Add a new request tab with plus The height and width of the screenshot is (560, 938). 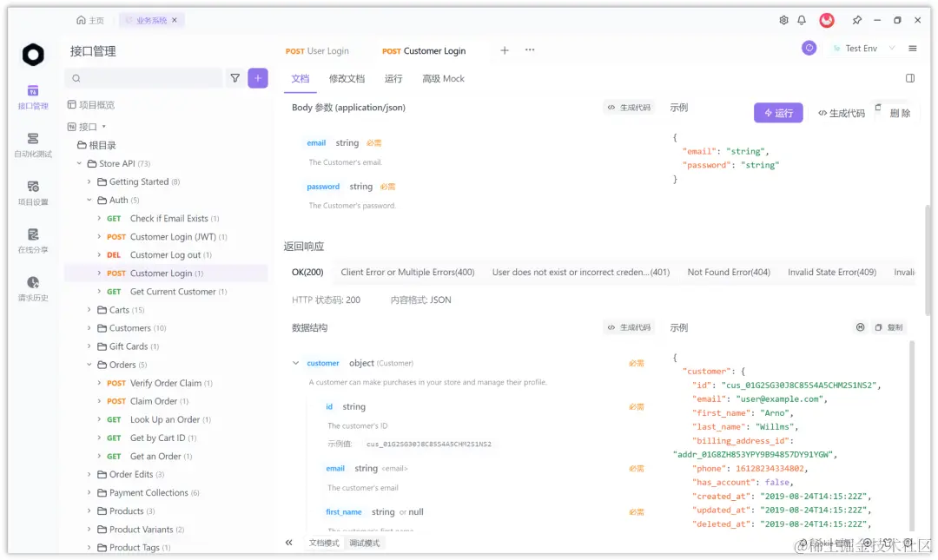pos(505,50)
